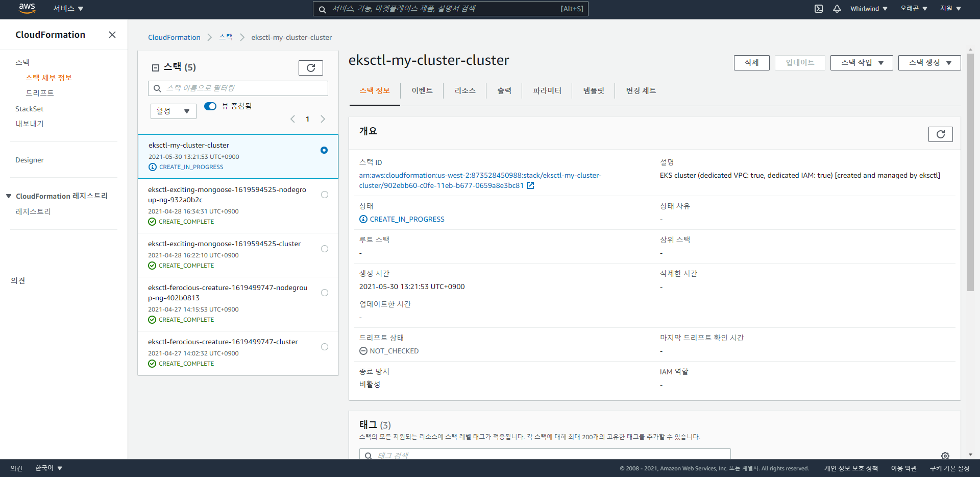Image resolution: width=980 pixels, height=477 pixels.
Task: Close the CloudFormation side navigation panel
Action: tap(112, 35)
